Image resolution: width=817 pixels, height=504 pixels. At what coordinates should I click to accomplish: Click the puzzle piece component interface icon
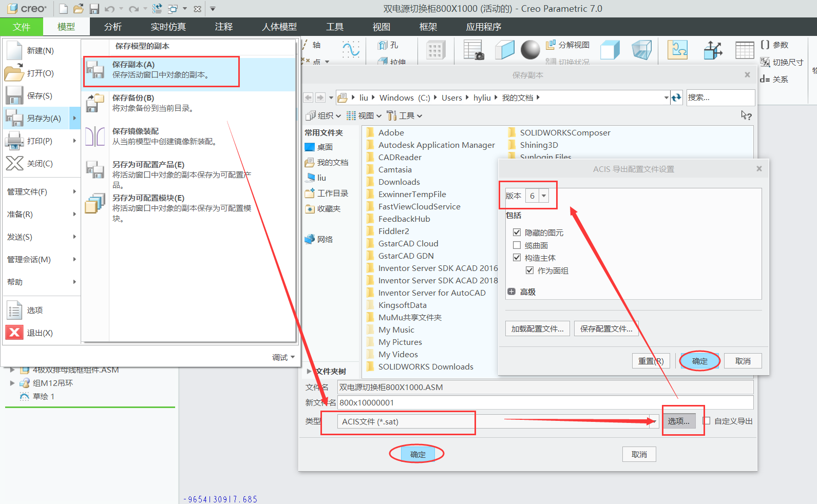(x=677, y=50)
